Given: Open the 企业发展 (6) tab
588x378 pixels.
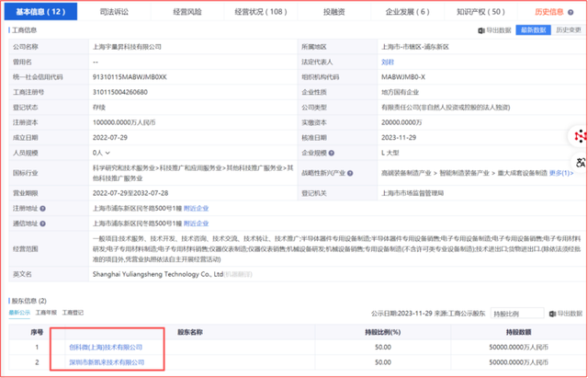Looking at the screenshot, I should (408, 12).
